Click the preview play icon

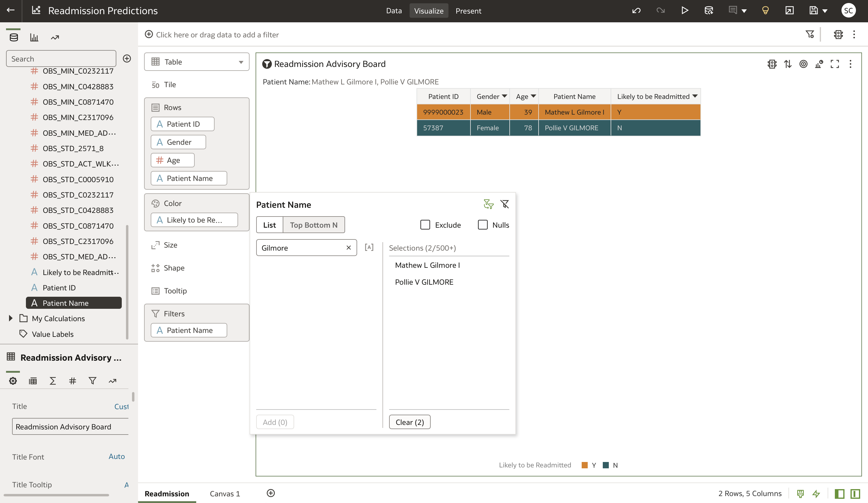point(685,11)
